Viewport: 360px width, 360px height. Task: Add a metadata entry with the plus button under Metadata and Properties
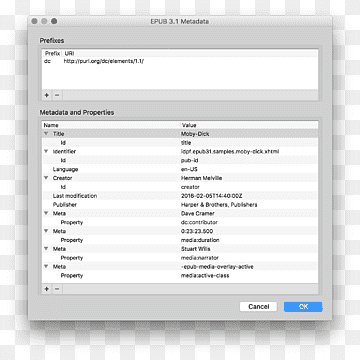pos(47,289)
